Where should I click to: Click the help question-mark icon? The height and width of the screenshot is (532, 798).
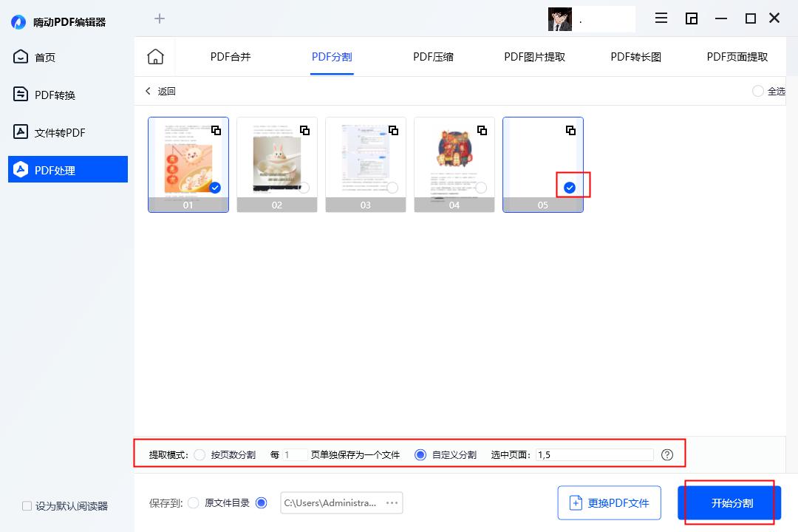pos(667,455)
